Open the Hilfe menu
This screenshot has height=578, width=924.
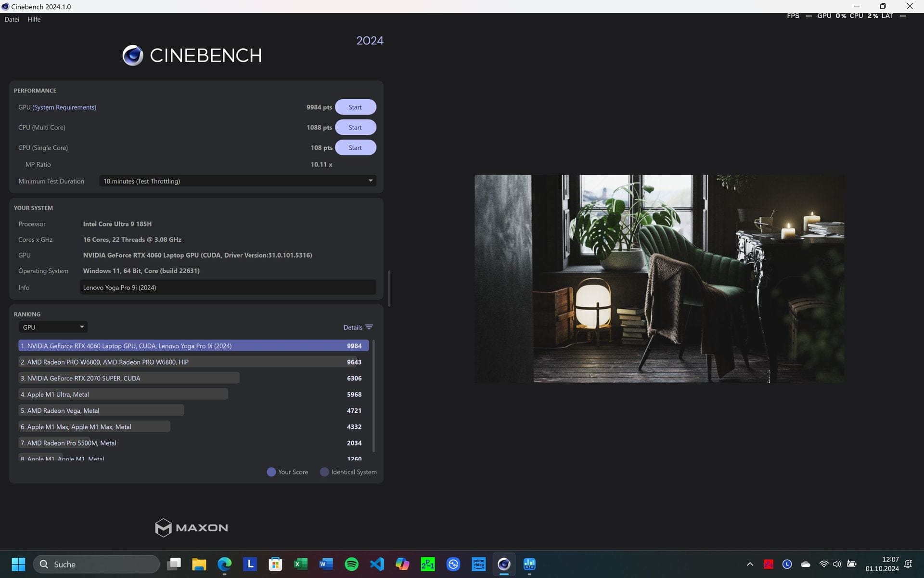point(34,19)
